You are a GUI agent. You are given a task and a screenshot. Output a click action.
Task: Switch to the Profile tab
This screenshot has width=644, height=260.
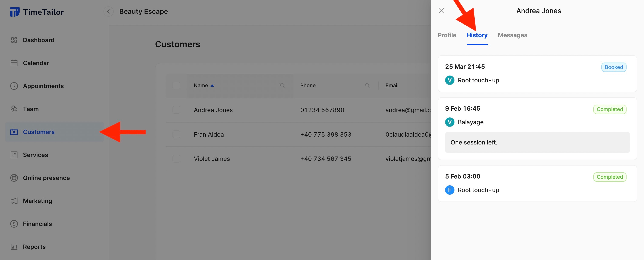coord(447,35)
